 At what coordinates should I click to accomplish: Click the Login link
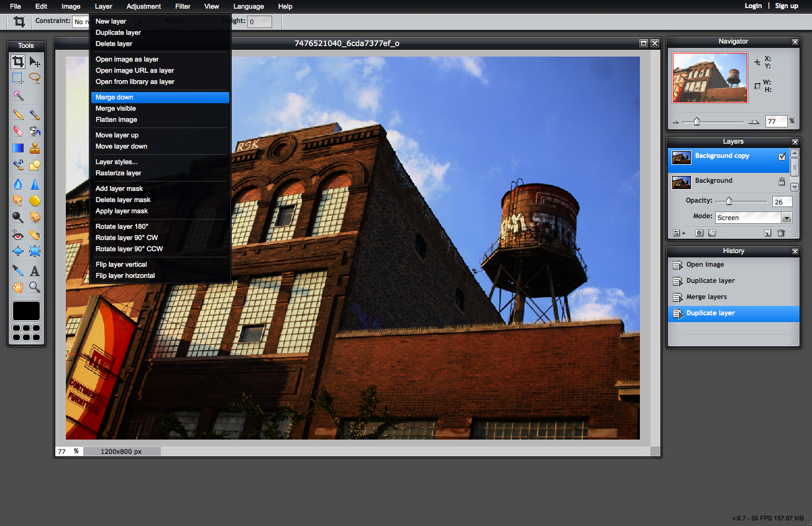click(753, 6)
